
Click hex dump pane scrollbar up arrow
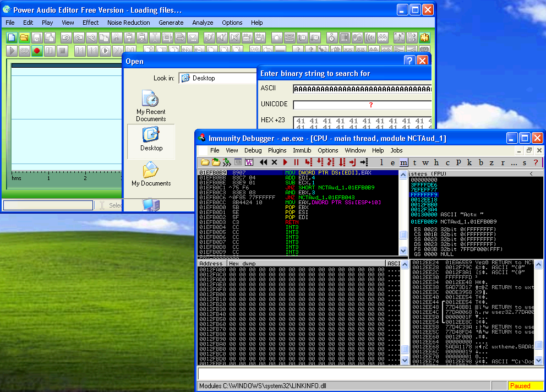point(405,265)
